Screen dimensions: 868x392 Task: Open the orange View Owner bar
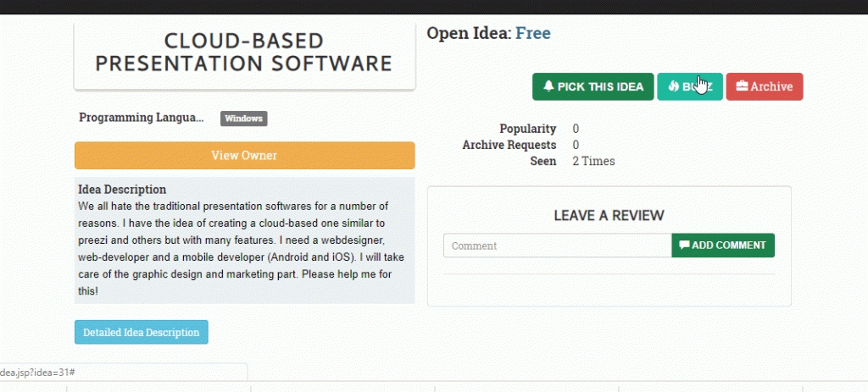pyautogui.click(x=244, y=156)
